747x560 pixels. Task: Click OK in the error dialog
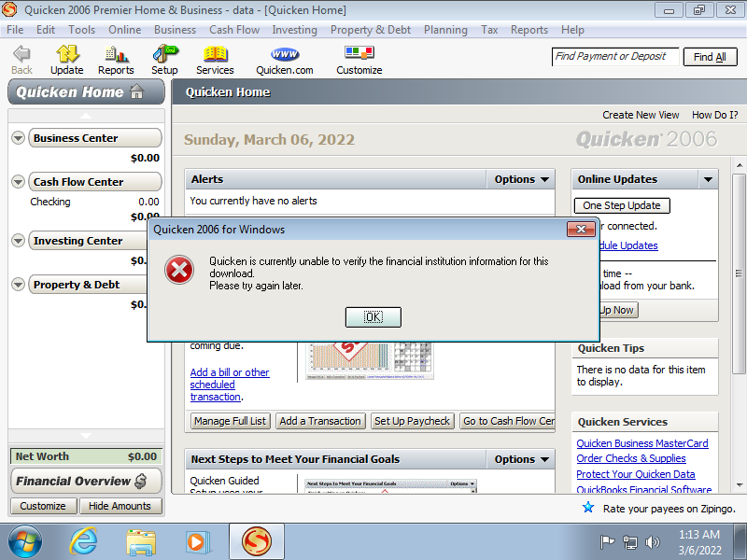[x=373, y=317]
